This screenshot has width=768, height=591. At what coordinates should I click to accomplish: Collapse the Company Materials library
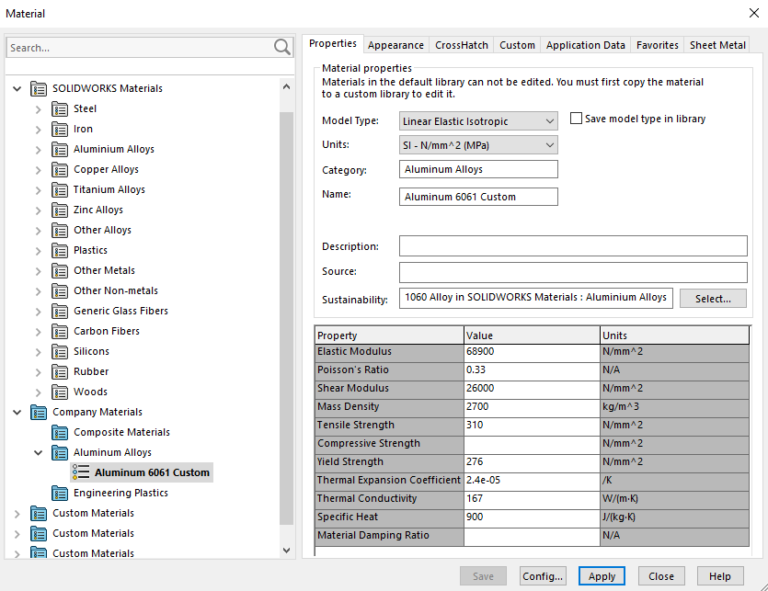[x=17, y=412]
